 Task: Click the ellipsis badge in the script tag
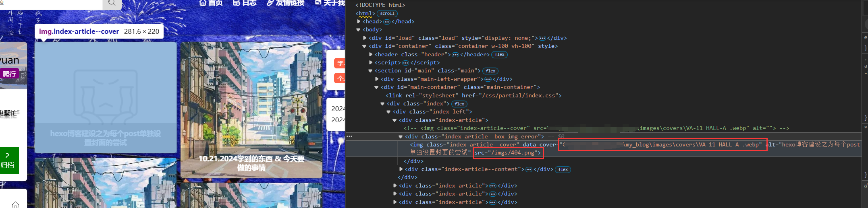pos(405,63)
